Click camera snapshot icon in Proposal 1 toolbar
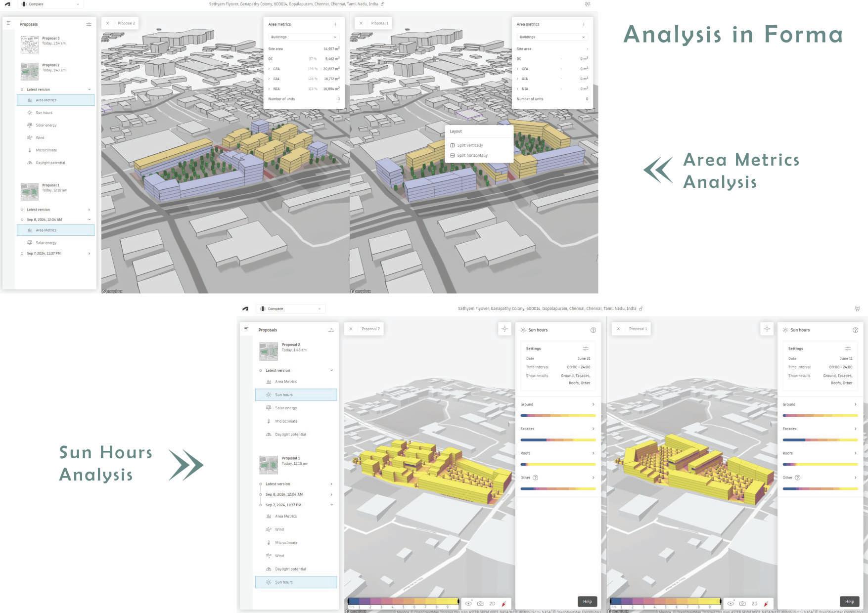 click(742, 603)
